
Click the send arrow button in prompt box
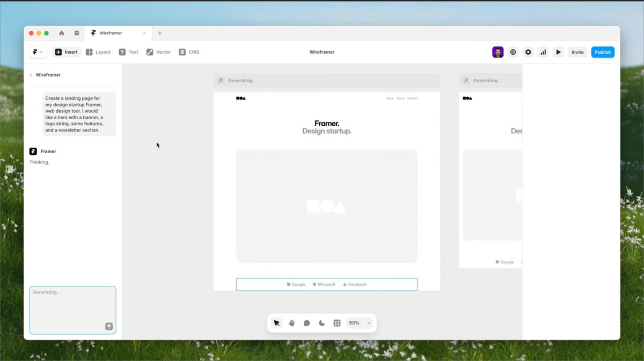click(109, 326)
